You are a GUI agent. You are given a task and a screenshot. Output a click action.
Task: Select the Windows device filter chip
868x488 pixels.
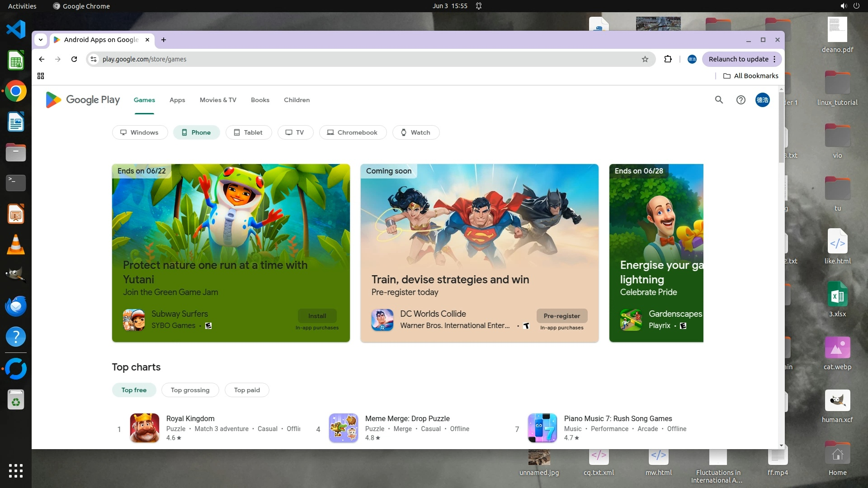pyautogui.click(x=140, y=132)
